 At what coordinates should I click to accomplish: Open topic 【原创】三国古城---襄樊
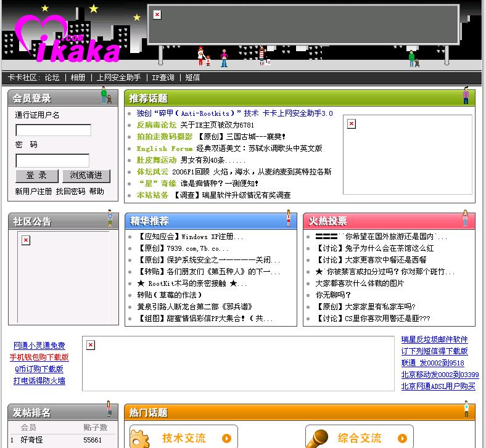coord(241,137)
